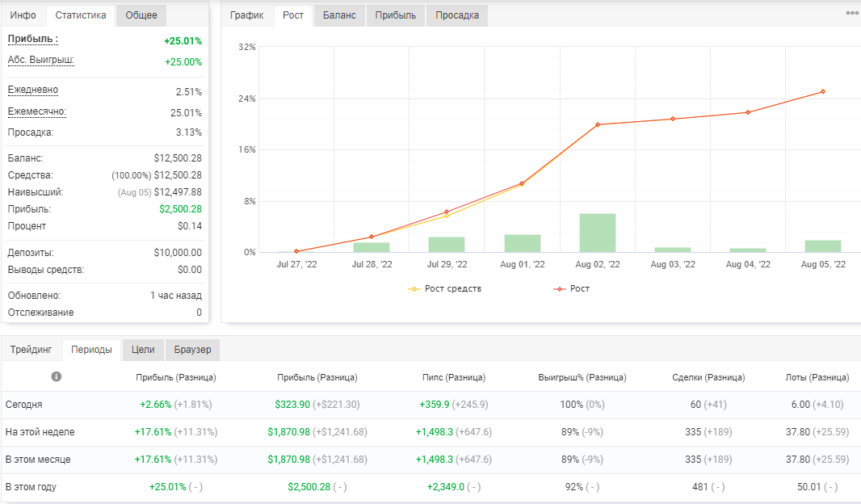Open the Браузер tab

pyautogui.click(x=192, y=350)
